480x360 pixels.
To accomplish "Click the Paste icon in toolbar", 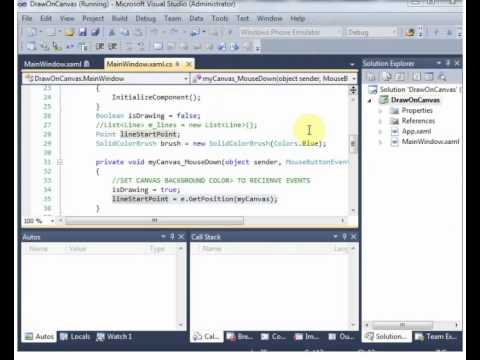I will [x=138, y=32].
